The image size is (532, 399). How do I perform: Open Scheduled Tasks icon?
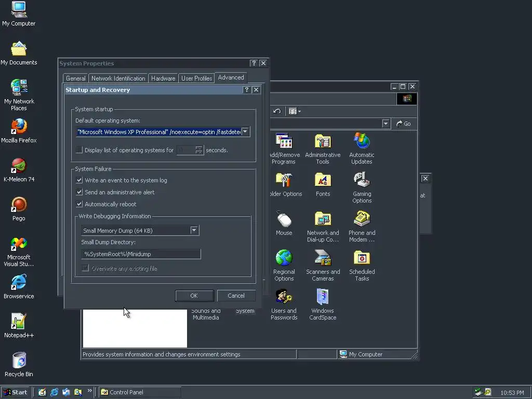pos(362,265)
